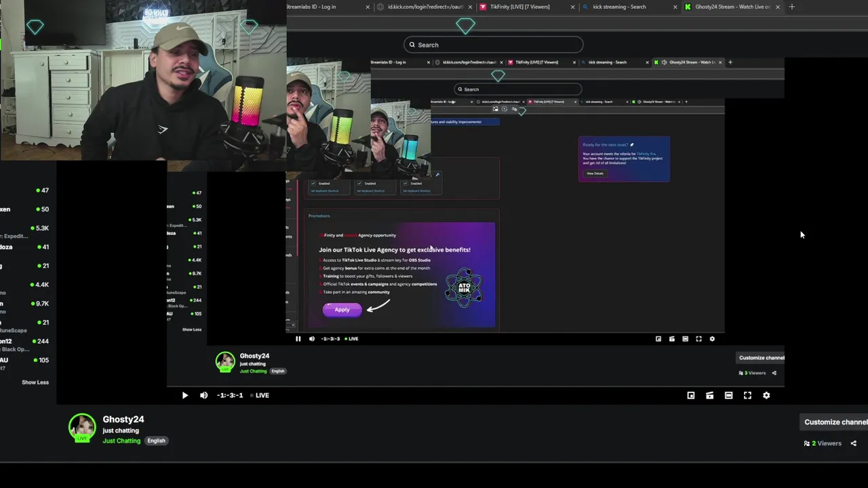Click the nested player's mini-player icon beside picture-in-picture
The width and height of the screenshot is (868, 488).
coord(672,339)
